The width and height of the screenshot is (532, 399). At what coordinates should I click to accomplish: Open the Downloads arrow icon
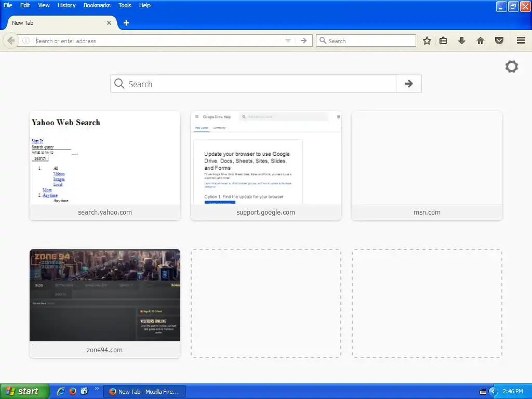(x=462, y=41)
